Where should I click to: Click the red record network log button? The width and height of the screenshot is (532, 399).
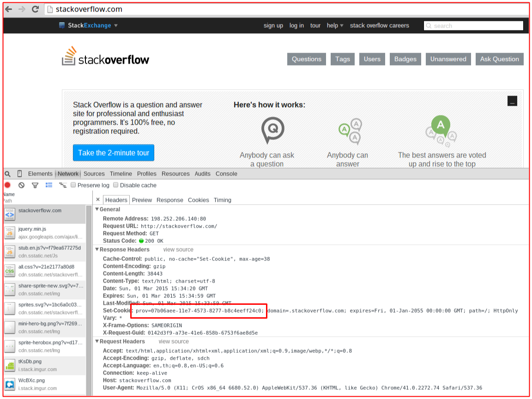pyautogui.click(x=7, y=185)
